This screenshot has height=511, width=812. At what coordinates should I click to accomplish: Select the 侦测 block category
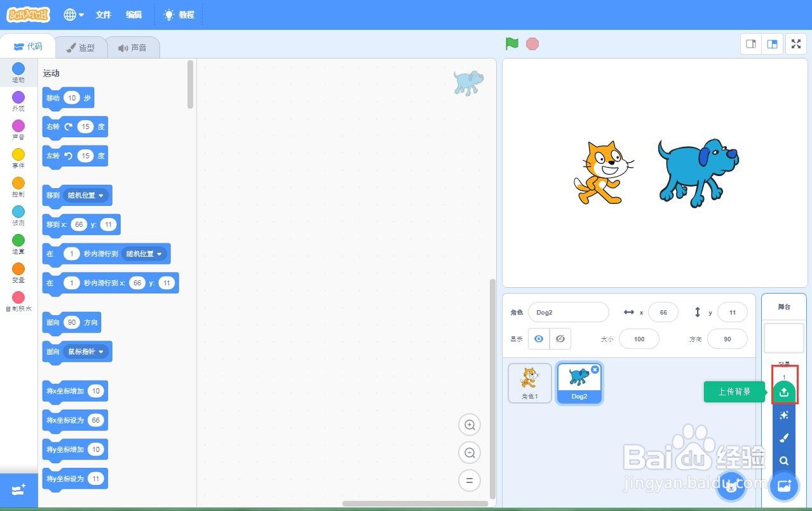coord(18,215)
